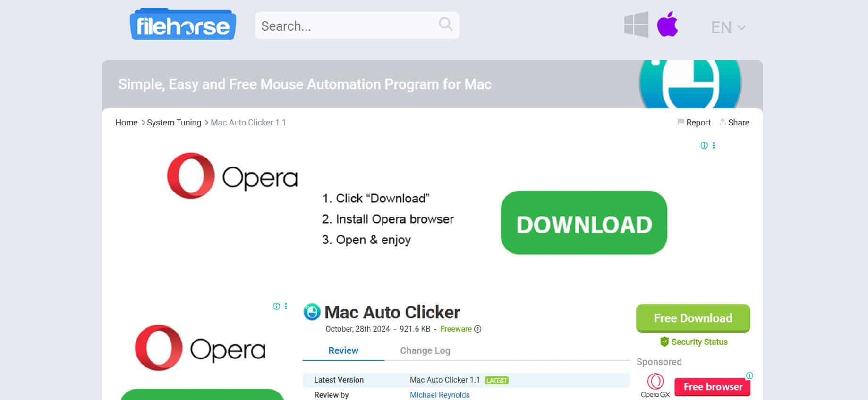
Task: Open the Freeware help question icon
Action: [477, 329]
